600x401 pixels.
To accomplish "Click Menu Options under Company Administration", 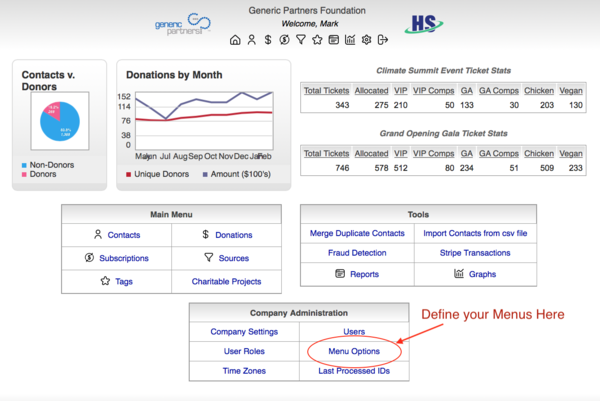I will click(355, 352).
